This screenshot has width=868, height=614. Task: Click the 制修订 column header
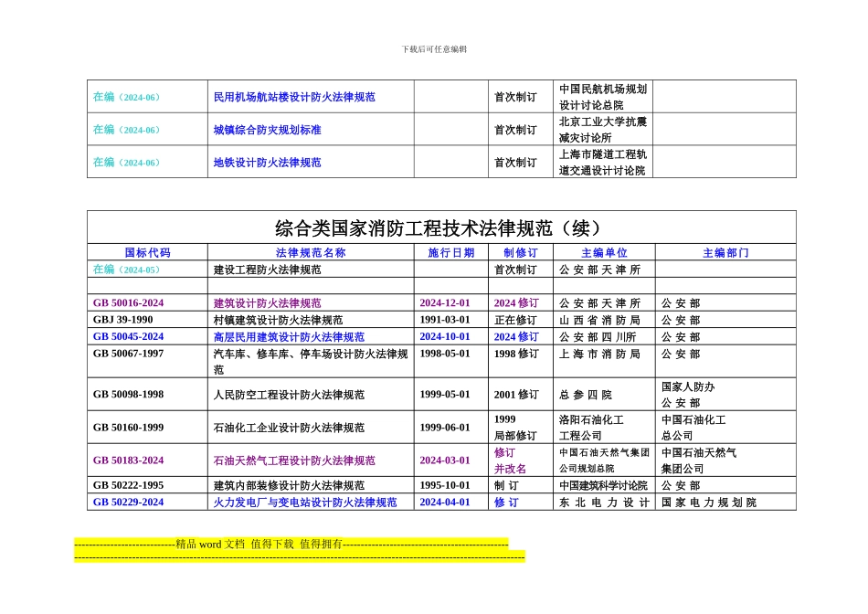tap(521, 252)
